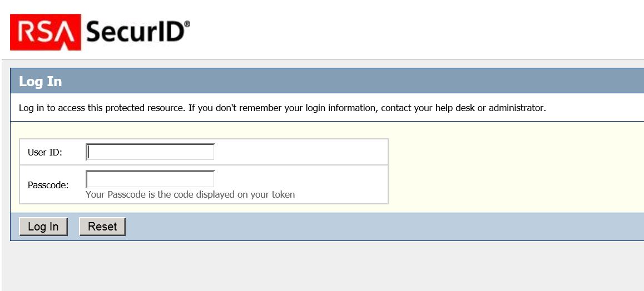Focus the Passcode text field

point(150,179)
